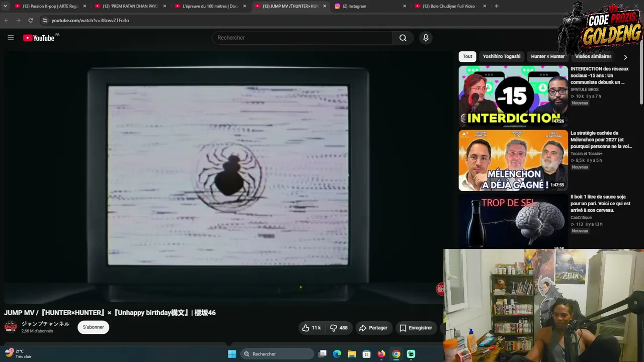The image size is (644, 362).
Task: Launch Firefox from the taskbar
Action: [381, 354]
